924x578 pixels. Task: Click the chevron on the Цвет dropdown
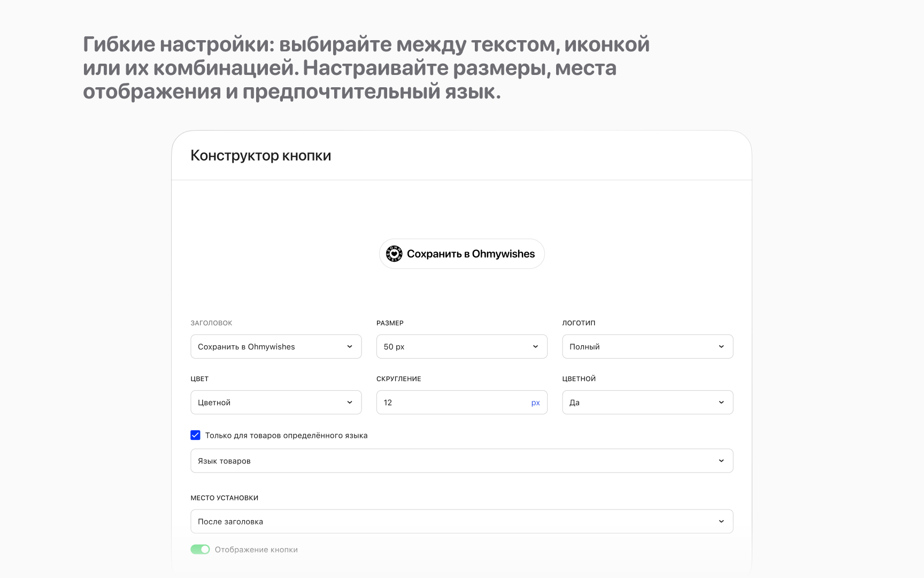pyautogui.click(x=351, y=402)
